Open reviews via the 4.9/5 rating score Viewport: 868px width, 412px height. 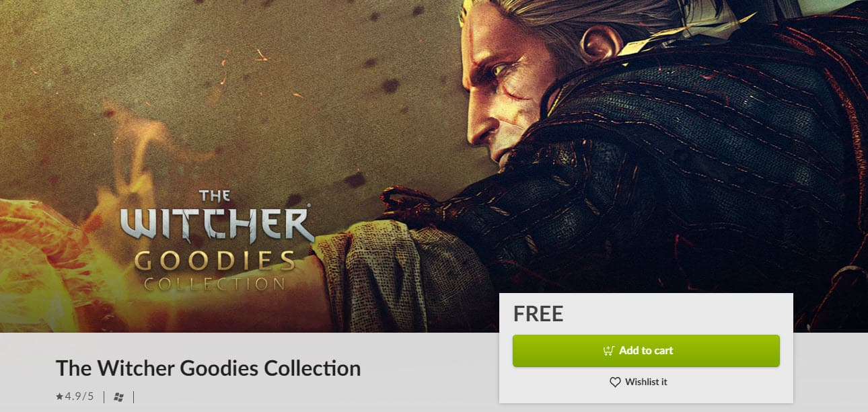click(x=79, y=397)
